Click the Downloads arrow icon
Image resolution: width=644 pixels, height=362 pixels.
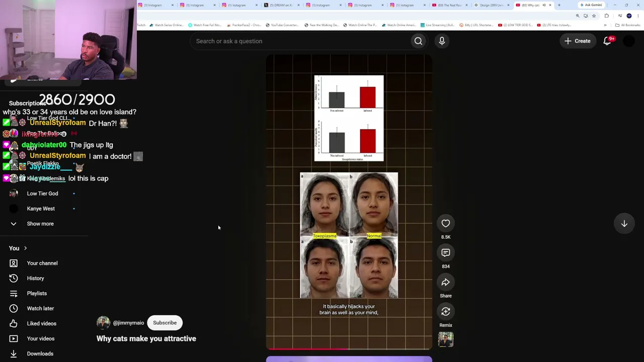click(14, 353)
